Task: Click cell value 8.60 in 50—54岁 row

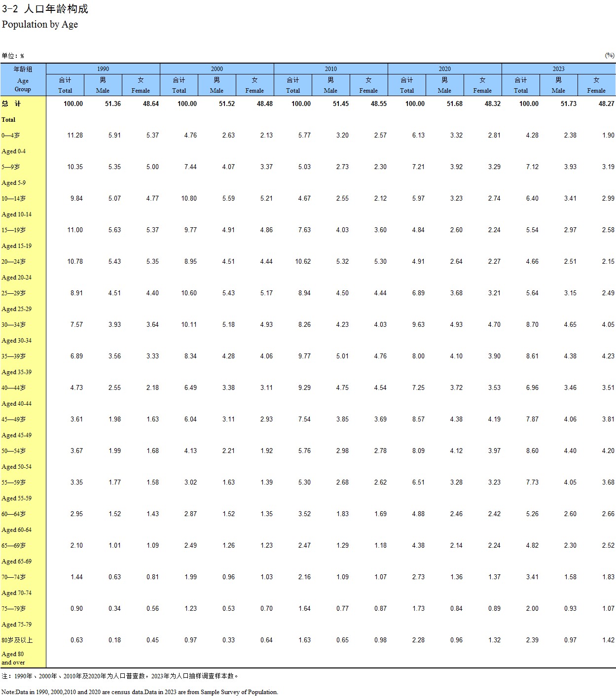Action: click(x=532, y=451)
